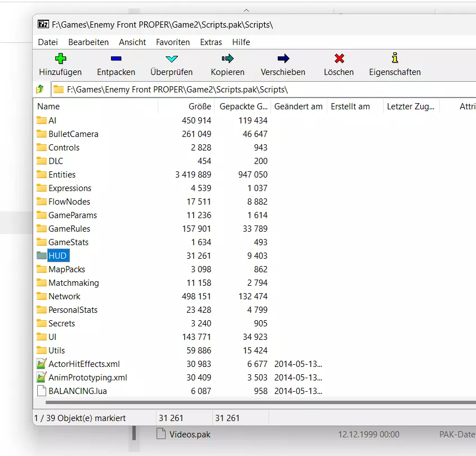Click date 2014-05-13 of BALANCING.lua
This screenshot has width=476, height=456.
pos(298,391)
